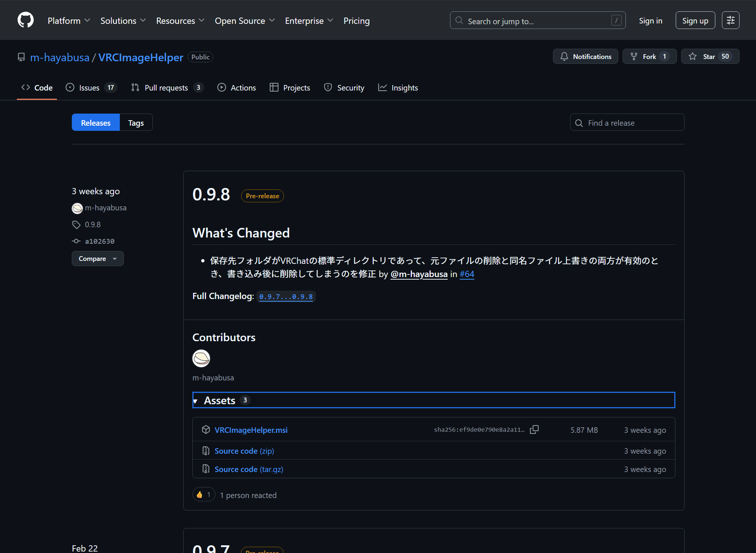The width and height of the screenshot is (756, 553).
Task: Open the command palette icon beside Sign up
Action: (730, 20)
